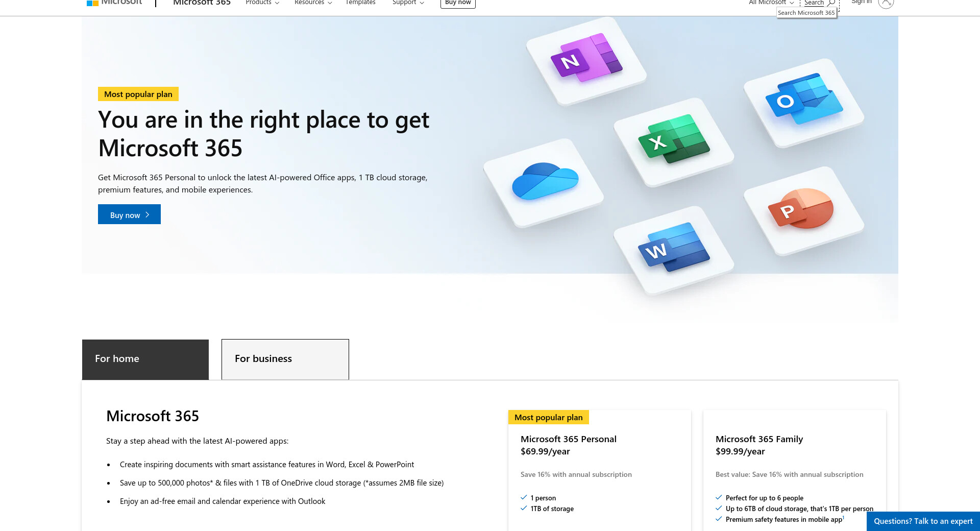Click the '1 person' feature text
The height and width of the screenshot is (531, 980).
pos(543,498)
